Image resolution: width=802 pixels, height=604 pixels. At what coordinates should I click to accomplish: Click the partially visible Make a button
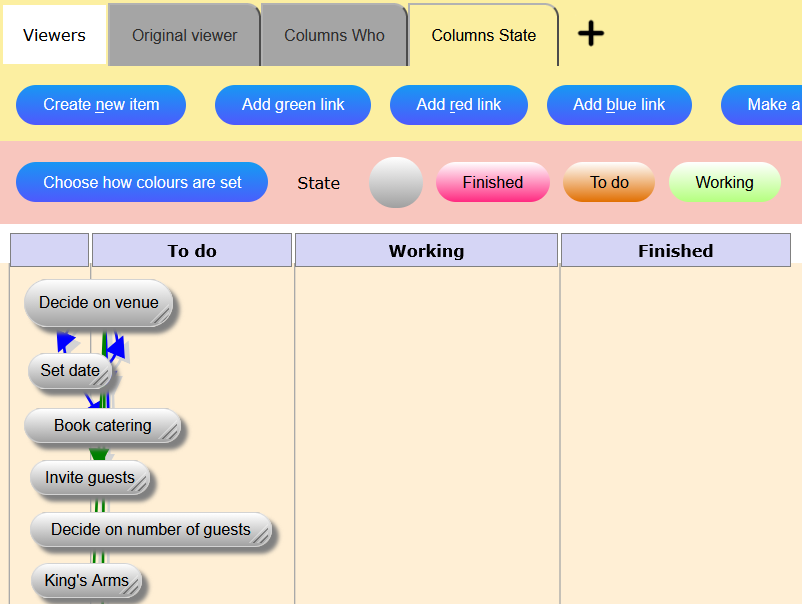coord(762,105)
